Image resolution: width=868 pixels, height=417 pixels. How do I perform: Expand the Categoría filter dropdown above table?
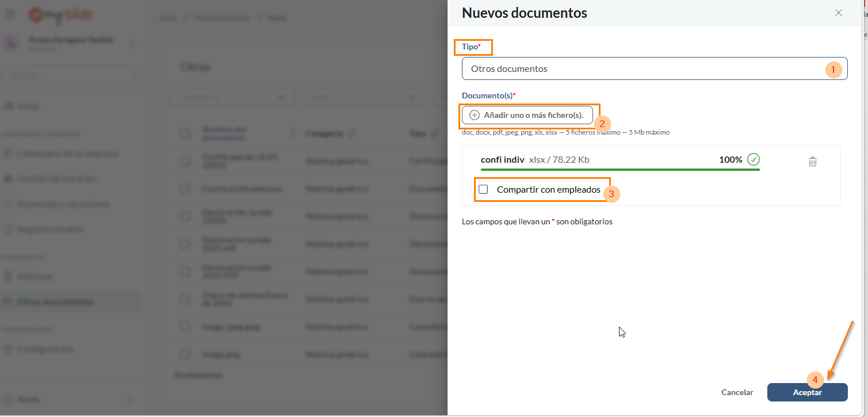pyautogui.click(x=231, y=97)
